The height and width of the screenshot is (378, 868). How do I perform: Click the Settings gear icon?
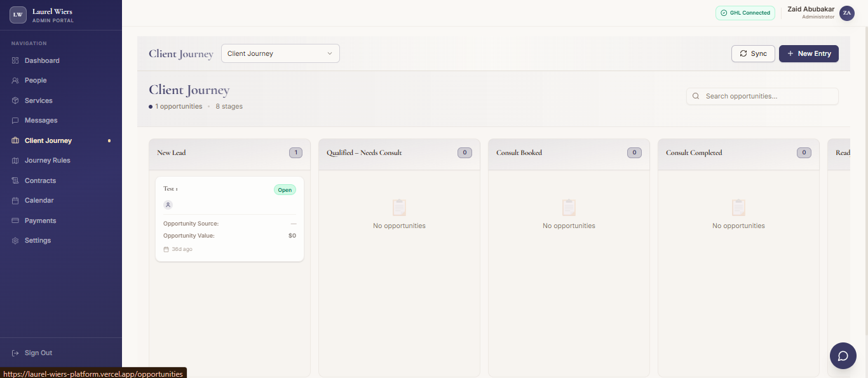point(15,241)
